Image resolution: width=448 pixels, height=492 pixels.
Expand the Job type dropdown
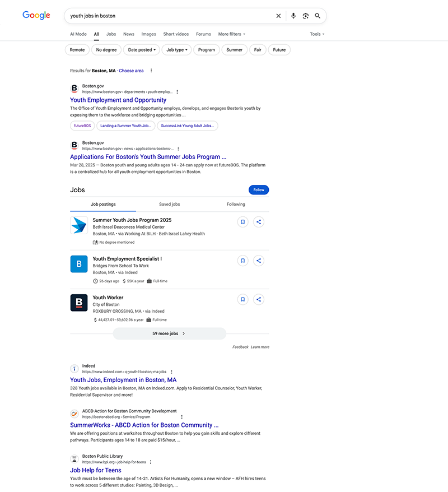pyautogui.click(x=177, y=50)
